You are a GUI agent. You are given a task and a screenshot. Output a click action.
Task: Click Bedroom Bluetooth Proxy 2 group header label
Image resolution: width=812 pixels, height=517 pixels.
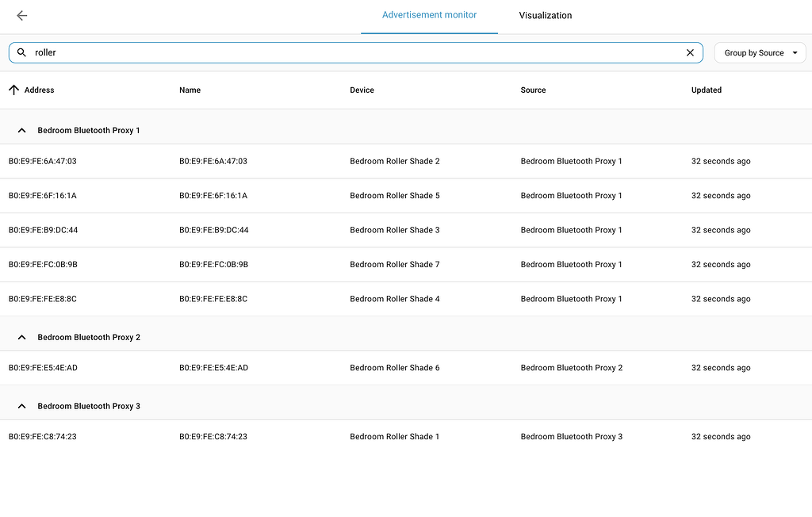point(89,337)
